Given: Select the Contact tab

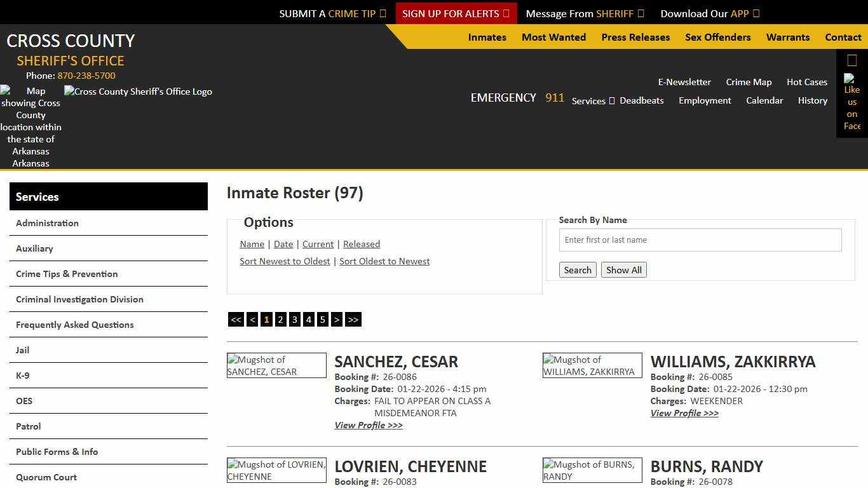Looking at the screenshot, I should (x=843, y=37).
